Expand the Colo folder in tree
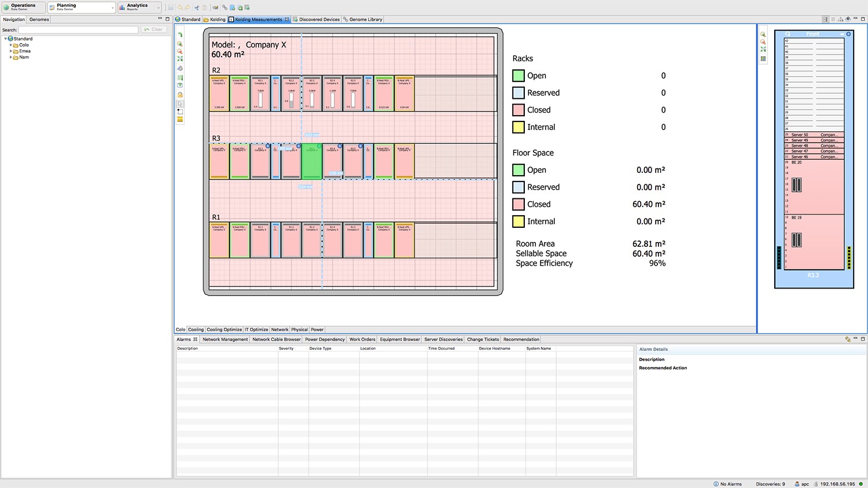The width and height of the screenshot is (868, 488). [x=11, y=45]
